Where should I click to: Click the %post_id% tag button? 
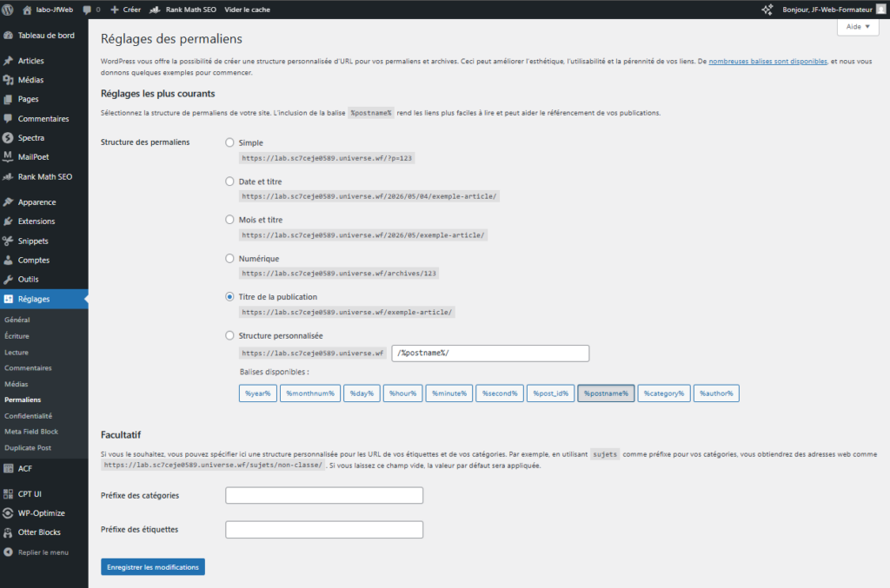550,393
